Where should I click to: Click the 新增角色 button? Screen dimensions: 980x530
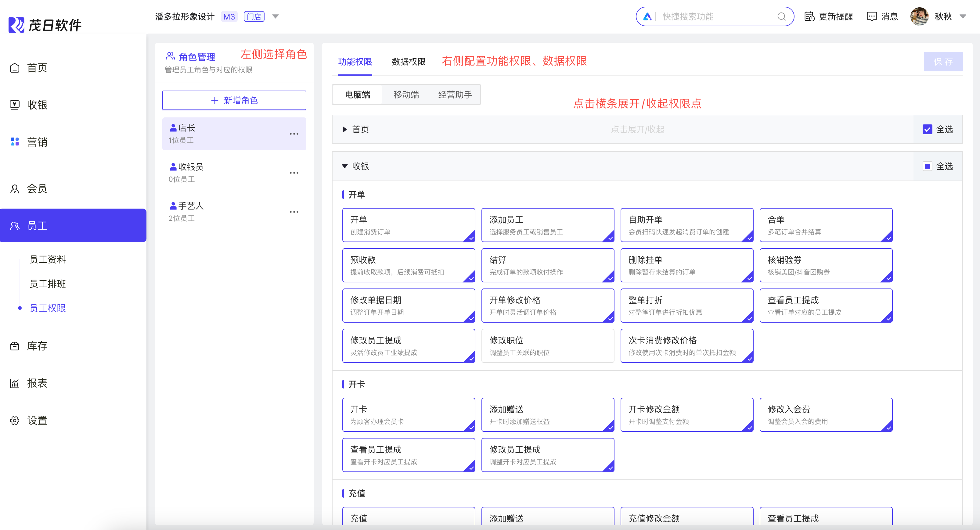[x=234, y=100]
